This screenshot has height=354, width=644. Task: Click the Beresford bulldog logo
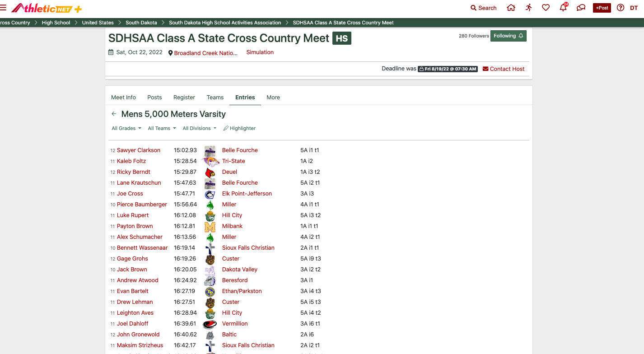pos(210,281)
